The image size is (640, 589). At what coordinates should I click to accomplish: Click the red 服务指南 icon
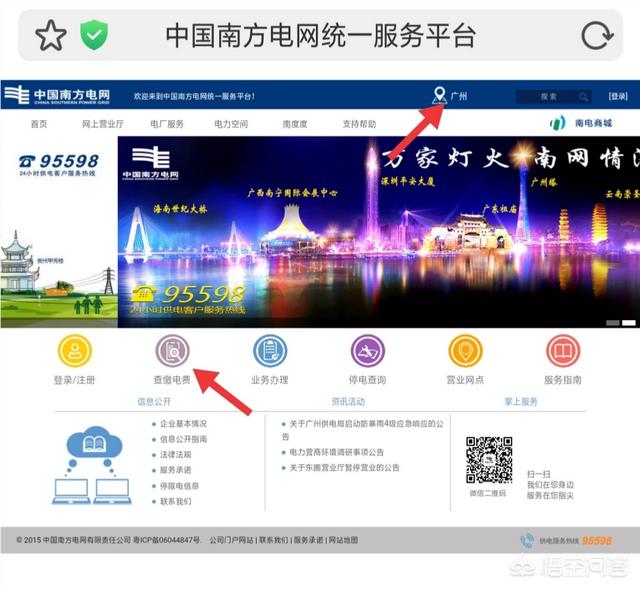point(563,351)
